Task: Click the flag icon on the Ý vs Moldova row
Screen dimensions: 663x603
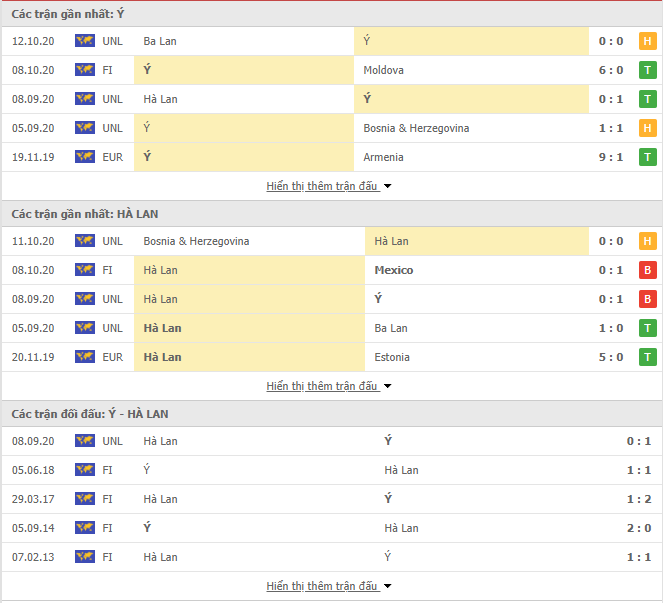Action: click(x=85, y=70)
